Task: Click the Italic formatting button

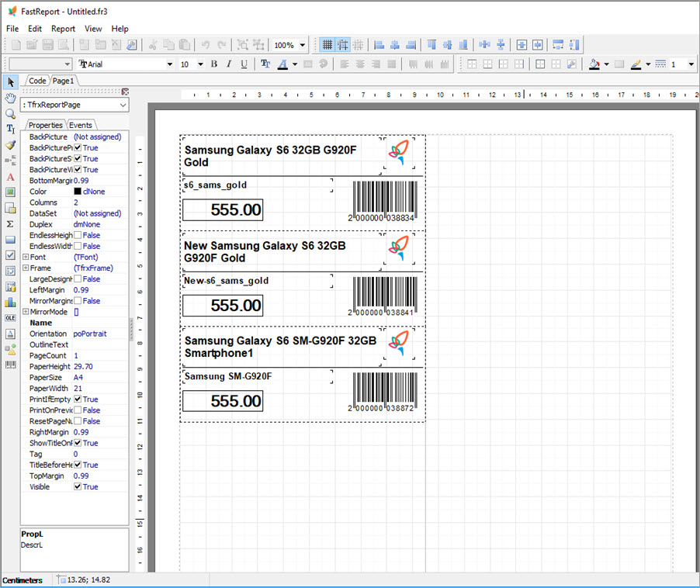Action: click(x=229, y=64)
